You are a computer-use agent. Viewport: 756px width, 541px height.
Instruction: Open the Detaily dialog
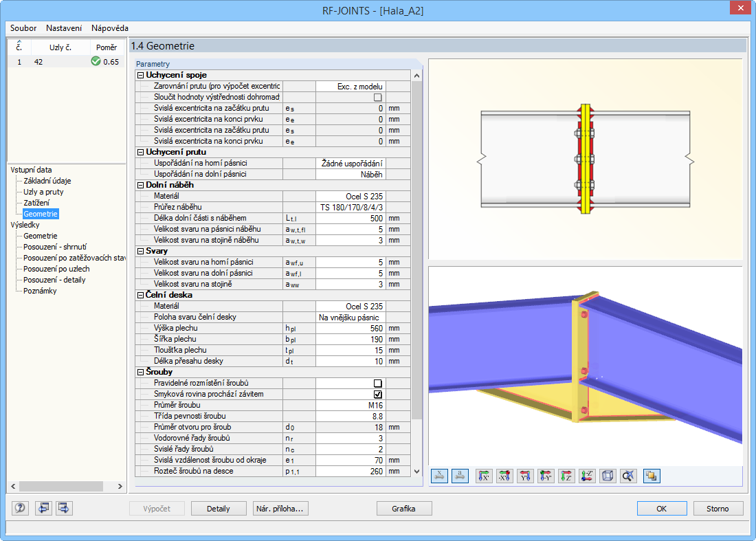tap(217, 508)
